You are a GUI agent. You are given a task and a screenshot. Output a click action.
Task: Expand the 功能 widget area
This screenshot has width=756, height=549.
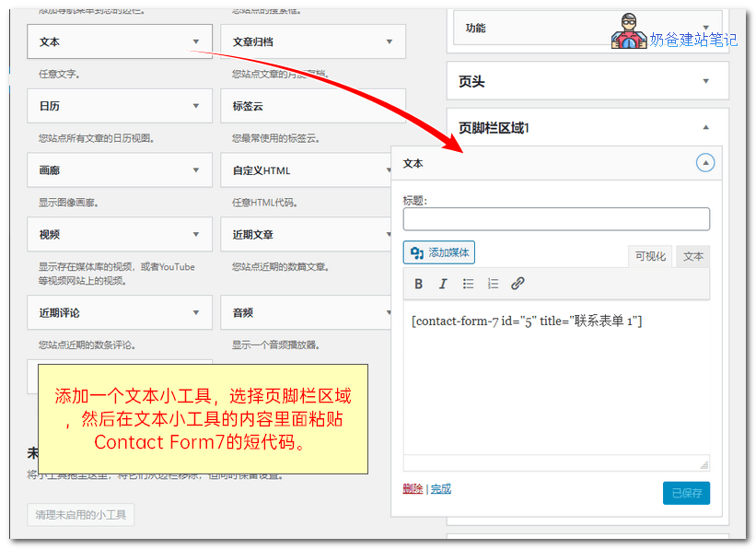(705, 28)
